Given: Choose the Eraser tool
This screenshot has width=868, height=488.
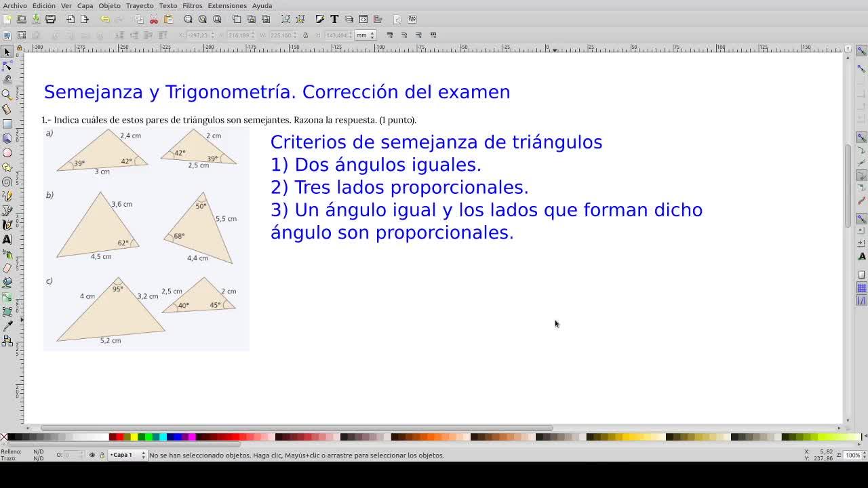Looking at the screenshot, I should pos(7,268).
